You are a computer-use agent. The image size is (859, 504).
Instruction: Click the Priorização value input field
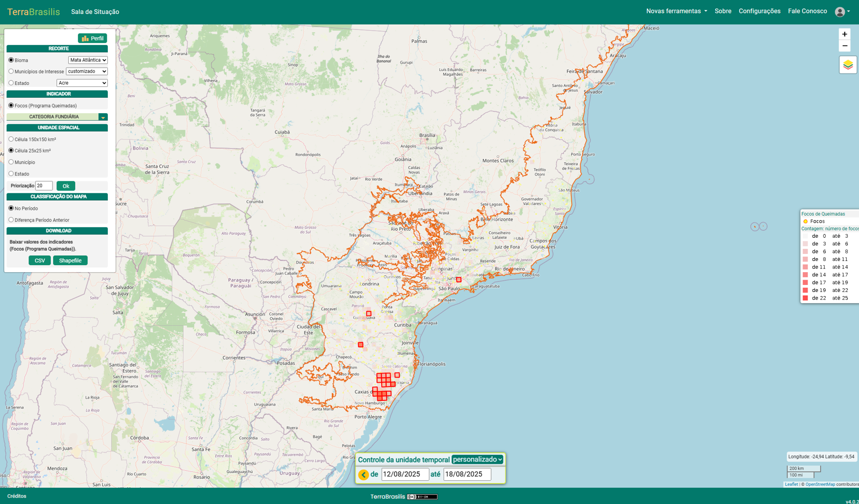point(44,186)
